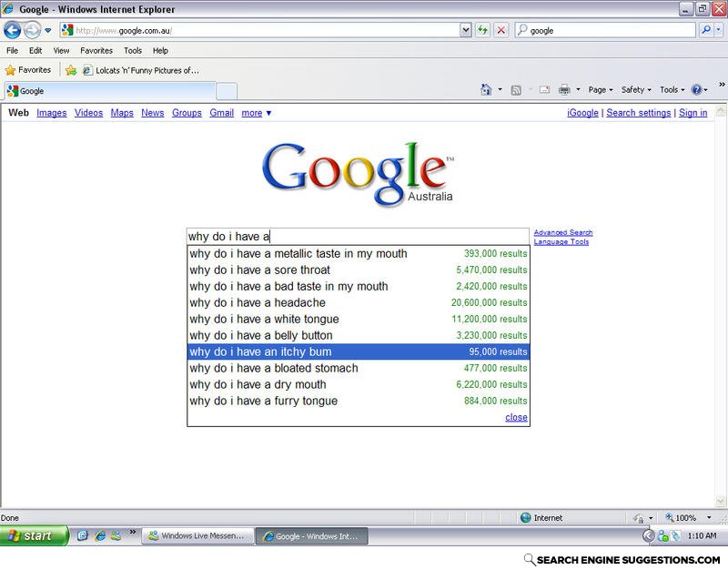Click the Sign in link
Viewport: 728px width, 570px height.
pos(693,113)
